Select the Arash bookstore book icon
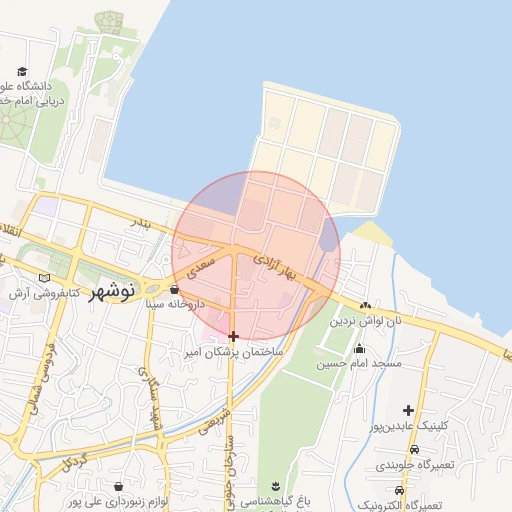 click(44, 278)
